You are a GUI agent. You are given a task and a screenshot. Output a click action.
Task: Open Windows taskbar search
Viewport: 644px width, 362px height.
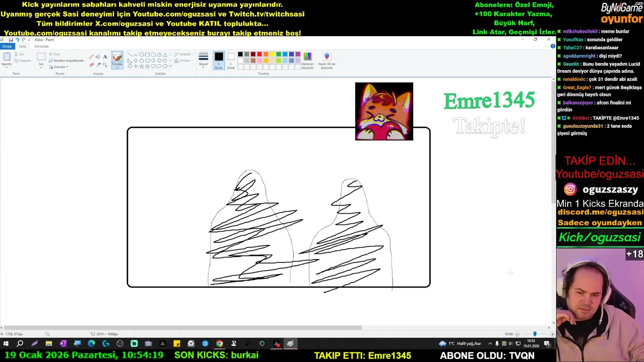click(x=20, y=344)
